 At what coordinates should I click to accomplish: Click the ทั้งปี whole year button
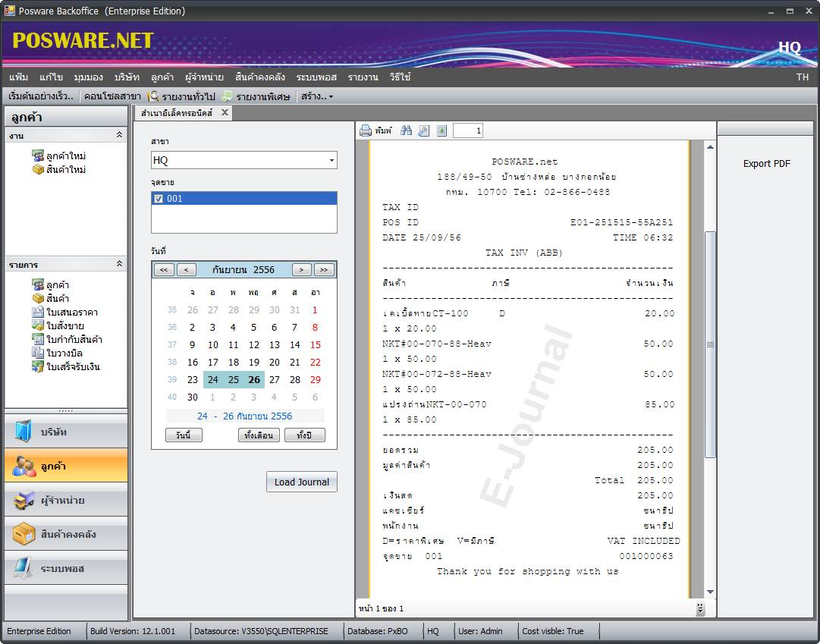click(x=305, y=435)
